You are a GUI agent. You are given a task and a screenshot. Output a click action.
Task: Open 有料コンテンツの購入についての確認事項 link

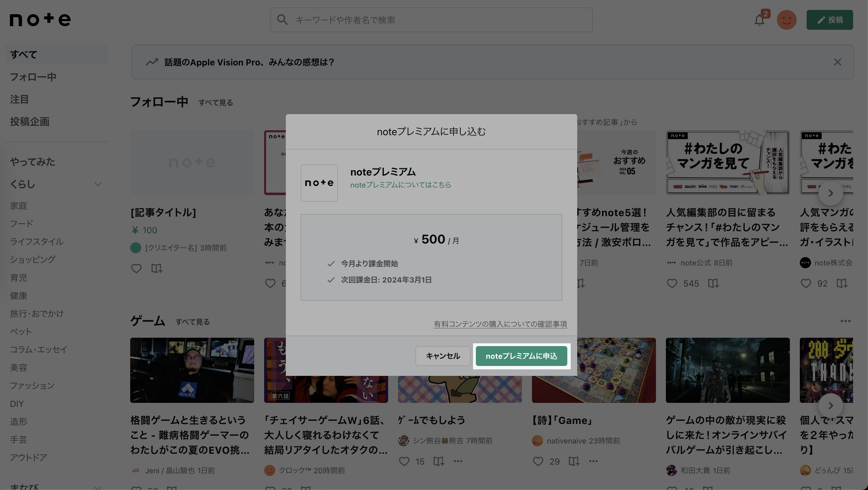[500, 324]
